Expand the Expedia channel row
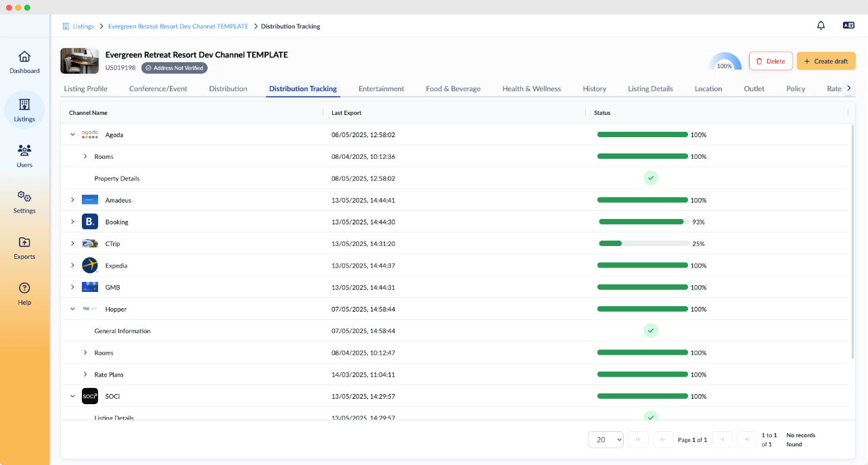This screenshot has width=868, height=465. point(73,266)
